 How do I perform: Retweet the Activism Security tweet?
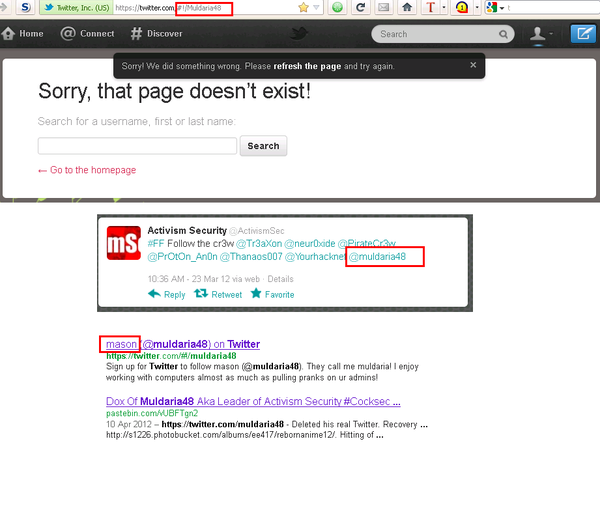(x=218, y=294)
